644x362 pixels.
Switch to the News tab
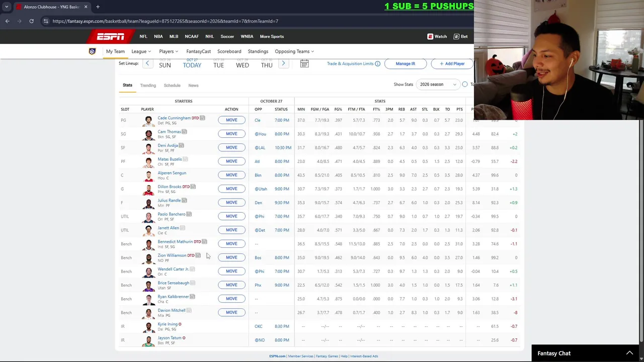pos(193,85)
